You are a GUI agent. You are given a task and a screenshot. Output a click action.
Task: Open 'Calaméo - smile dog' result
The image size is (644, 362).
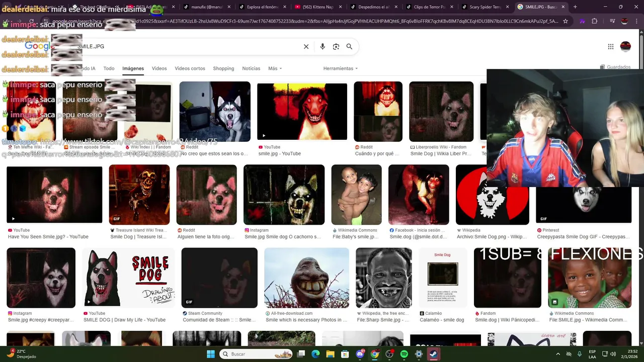coord(442,320)
